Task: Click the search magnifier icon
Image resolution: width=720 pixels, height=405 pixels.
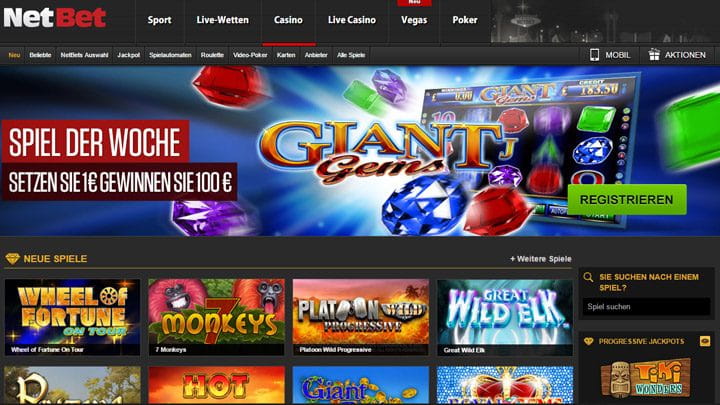Action: click(588, 277)
